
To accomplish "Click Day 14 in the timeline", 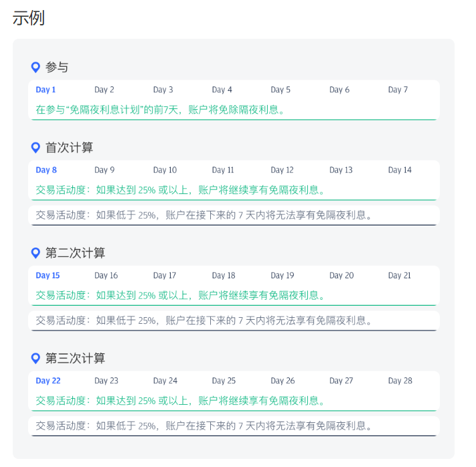I will click(400, 170).
